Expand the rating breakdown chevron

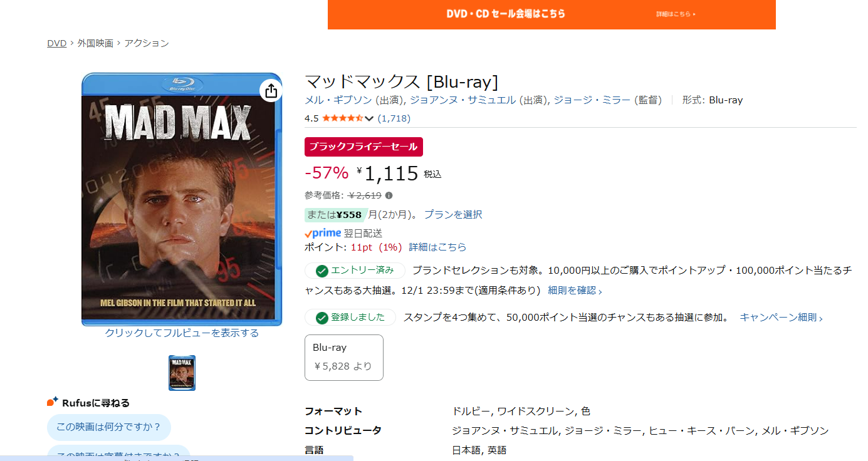coord(369,118)
